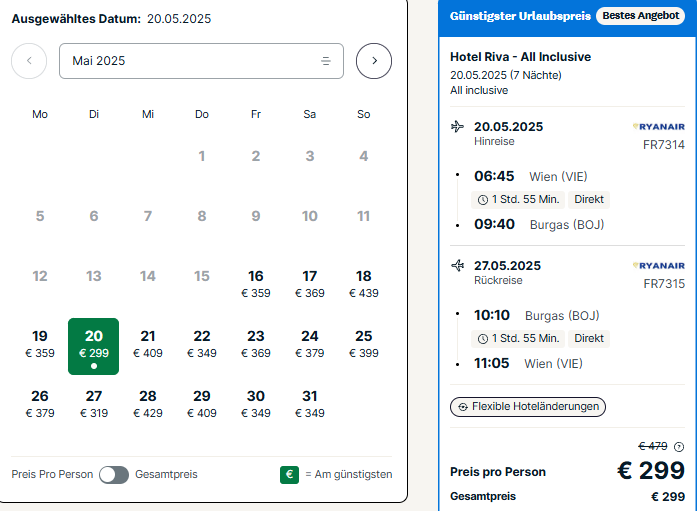The width and height of the screenshot is (697, 511).
Task: Click the Flexible Hoteländerungen badge
Action: 528,406
